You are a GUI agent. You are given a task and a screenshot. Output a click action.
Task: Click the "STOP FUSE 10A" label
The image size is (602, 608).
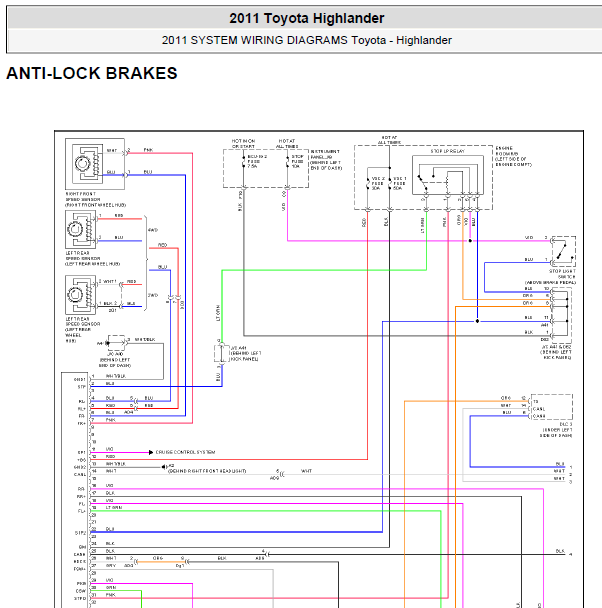pyautogui.click(x=297, y=161)
